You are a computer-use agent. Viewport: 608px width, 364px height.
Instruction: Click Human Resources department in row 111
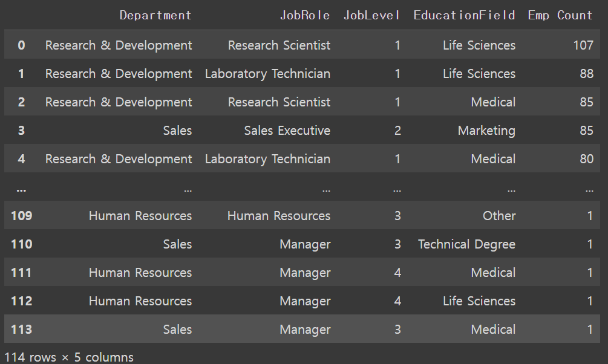tap(140, 273)
